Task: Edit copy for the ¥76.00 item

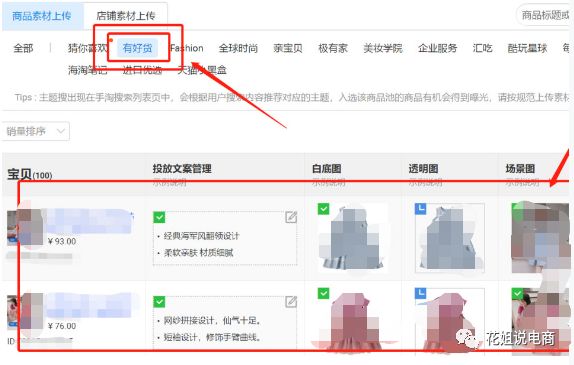Action: pyautogui.click(x=291, y=302)
